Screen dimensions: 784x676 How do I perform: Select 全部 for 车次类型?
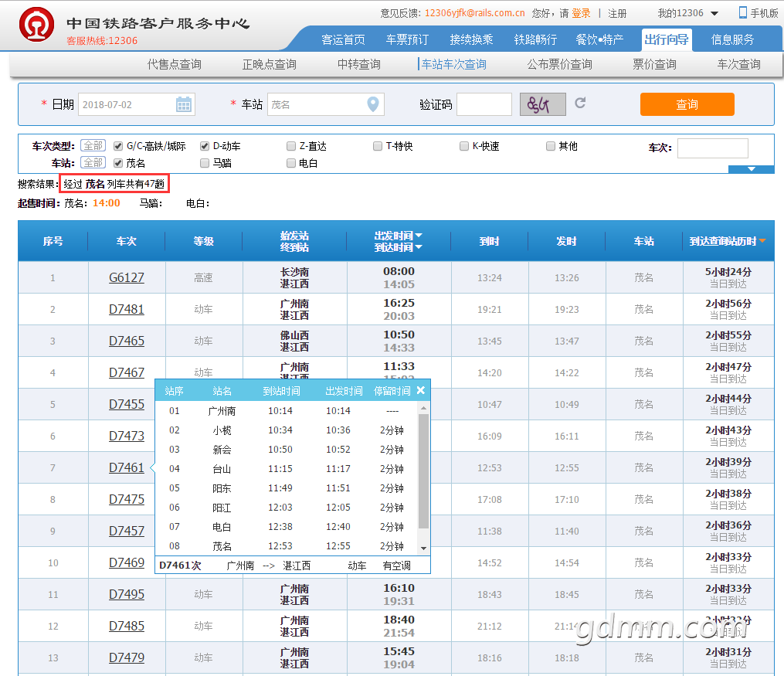pyautogui.click(x=93, y=145)
